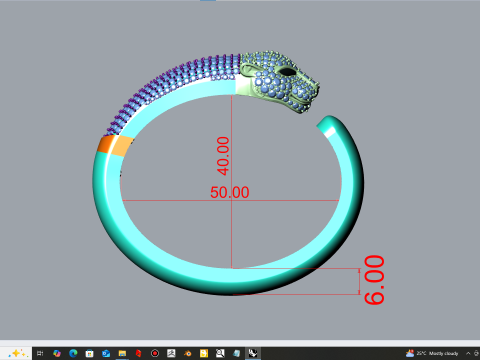Select the 6.00 thickness dimension label

pyautogui.click(x=374, y=280)
